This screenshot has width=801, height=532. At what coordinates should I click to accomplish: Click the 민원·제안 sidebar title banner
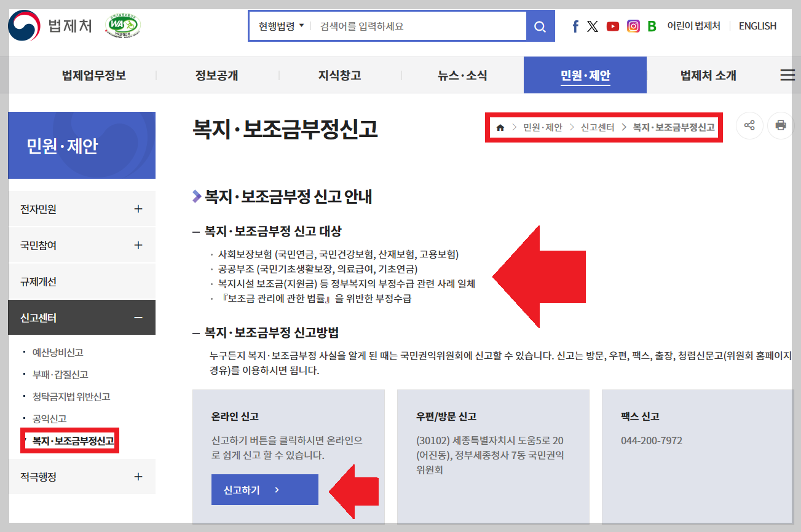click(82, 145)
